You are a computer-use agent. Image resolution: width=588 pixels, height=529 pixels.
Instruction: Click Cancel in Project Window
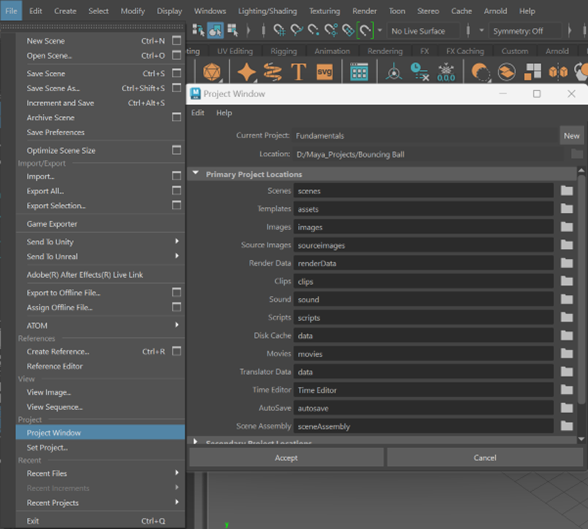pos(485,457)
